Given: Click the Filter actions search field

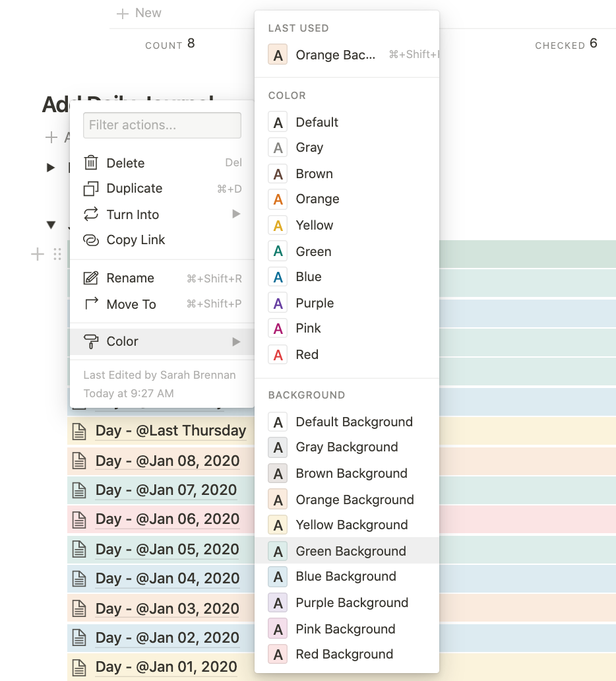Looking at the screenshot, I should tap(162, 125).
